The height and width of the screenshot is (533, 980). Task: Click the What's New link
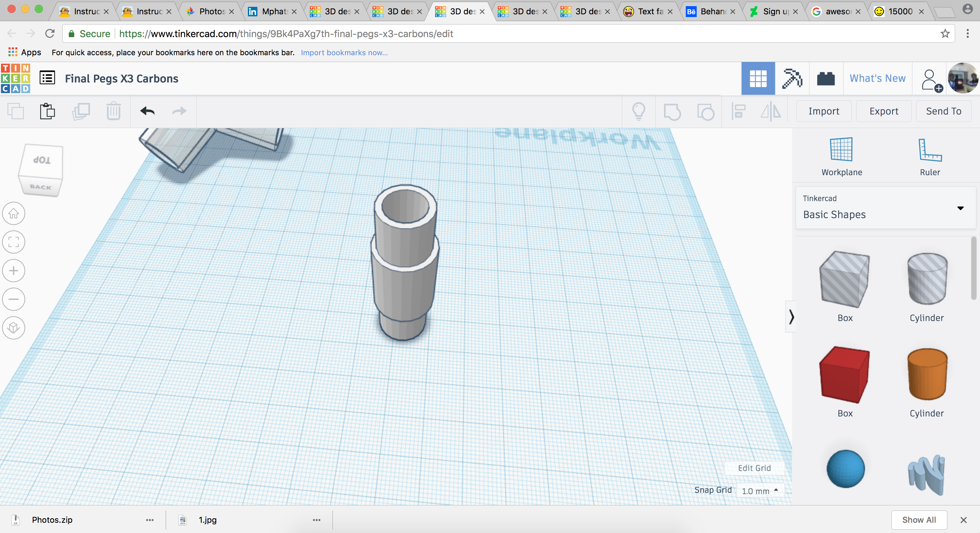(877, 78)
